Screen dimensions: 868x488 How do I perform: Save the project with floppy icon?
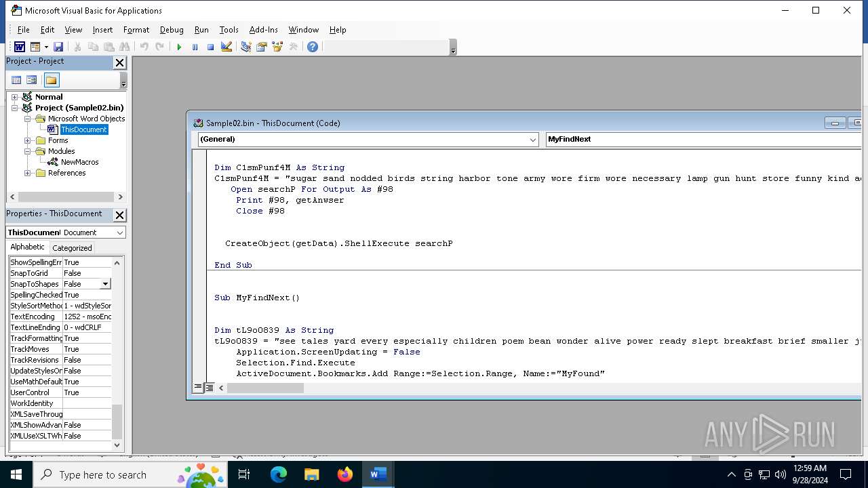(58, 47)
